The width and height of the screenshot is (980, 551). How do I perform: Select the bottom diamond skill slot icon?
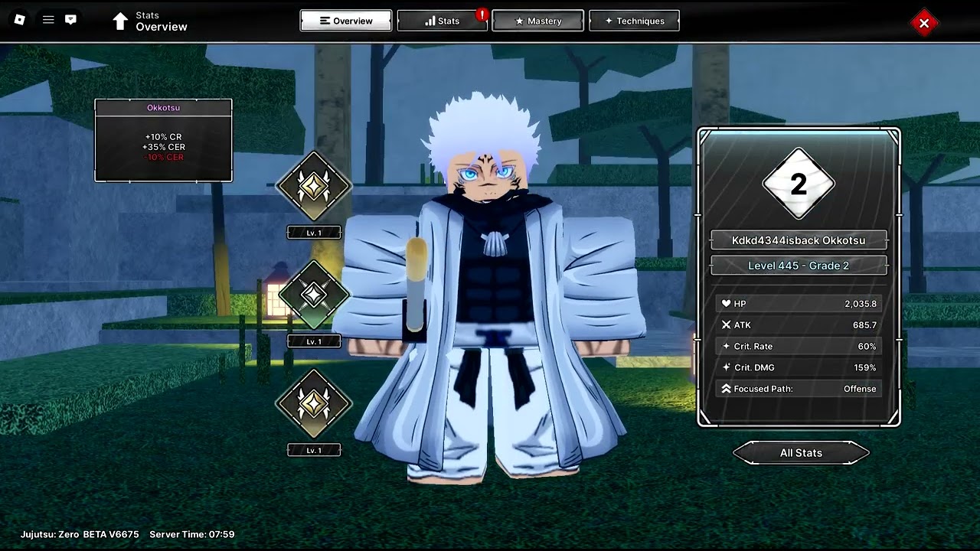(314, 403)
